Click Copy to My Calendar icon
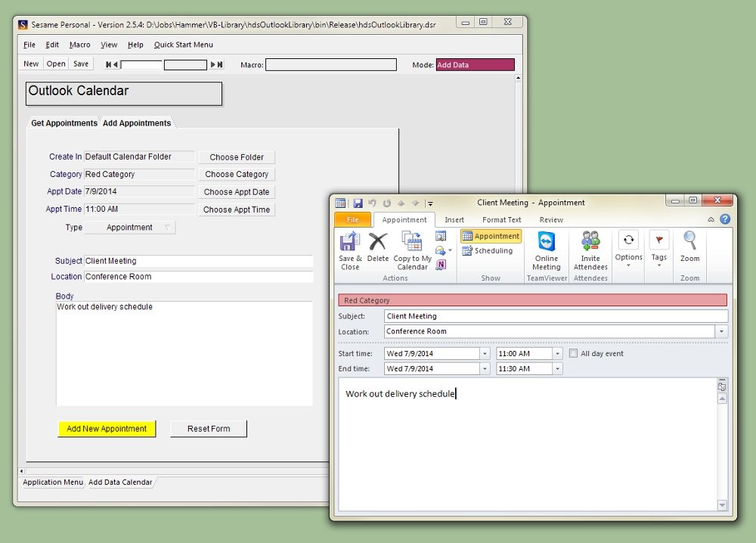 [412, 251]
